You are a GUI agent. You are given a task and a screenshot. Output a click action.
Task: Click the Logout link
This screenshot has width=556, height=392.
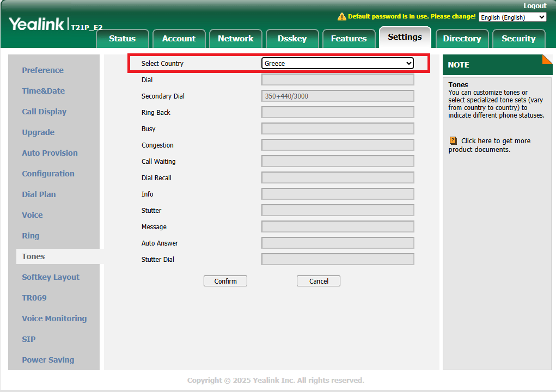(534, 6)
